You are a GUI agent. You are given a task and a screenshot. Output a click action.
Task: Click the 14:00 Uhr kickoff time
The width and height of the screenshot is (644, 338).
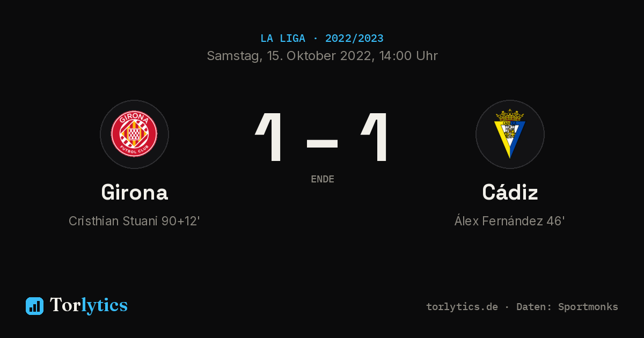[x=407, y=56]
